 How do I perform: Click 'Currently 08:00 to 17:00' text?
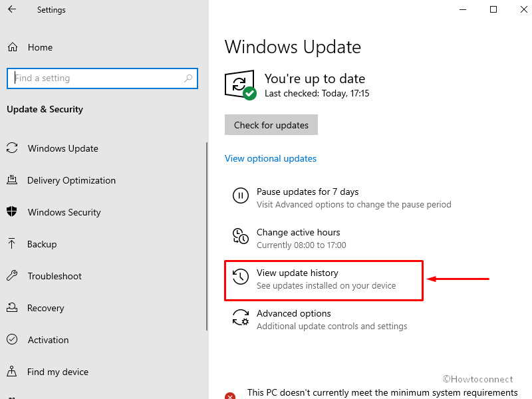click(x=301, y=245)
